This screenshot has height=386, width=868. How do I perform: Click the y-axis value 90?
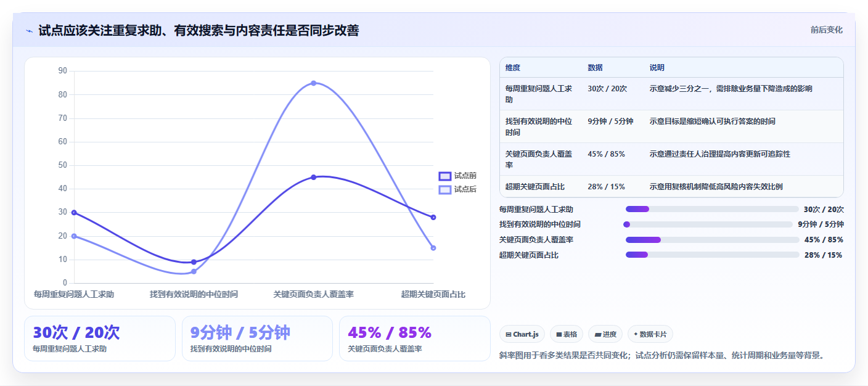point(62,71)
